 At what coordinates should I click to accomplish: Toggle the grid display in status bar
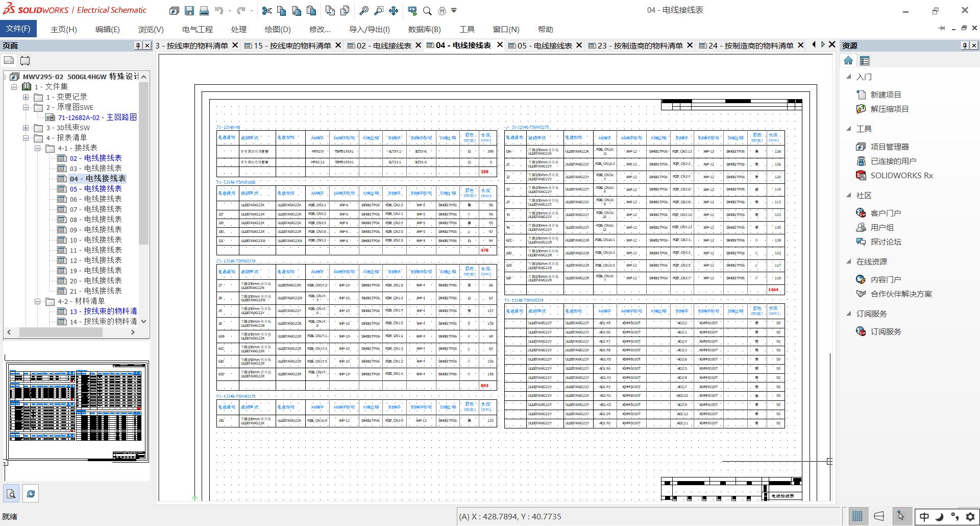point(857,516)
